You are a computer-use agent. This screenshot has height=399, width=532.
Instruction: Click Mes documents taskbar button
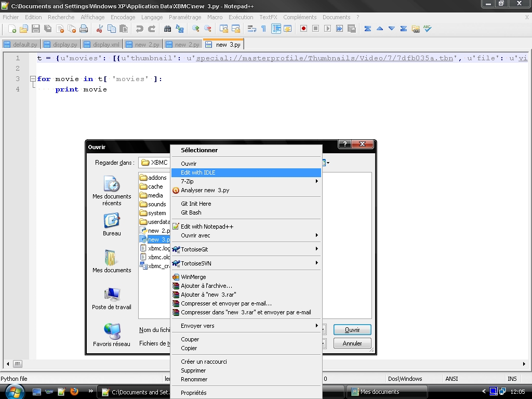tap(387, 392)
